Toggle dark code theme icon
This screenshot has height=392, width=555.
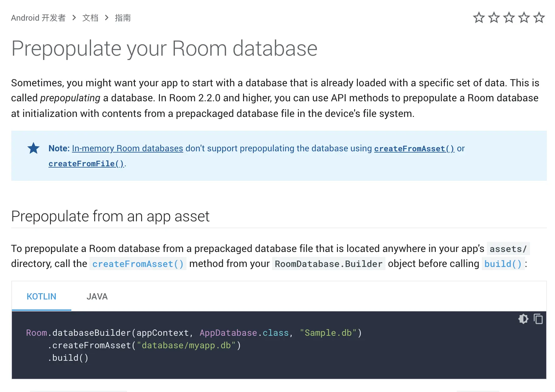tap(523, 319)
